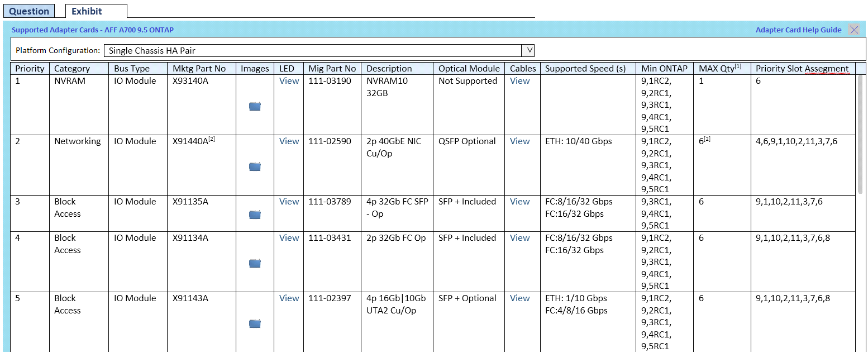The height and width of the screenshot is (352, 868).
Task: Select the Single Chassis HA Pair field
Action: (x=313, y=51)
